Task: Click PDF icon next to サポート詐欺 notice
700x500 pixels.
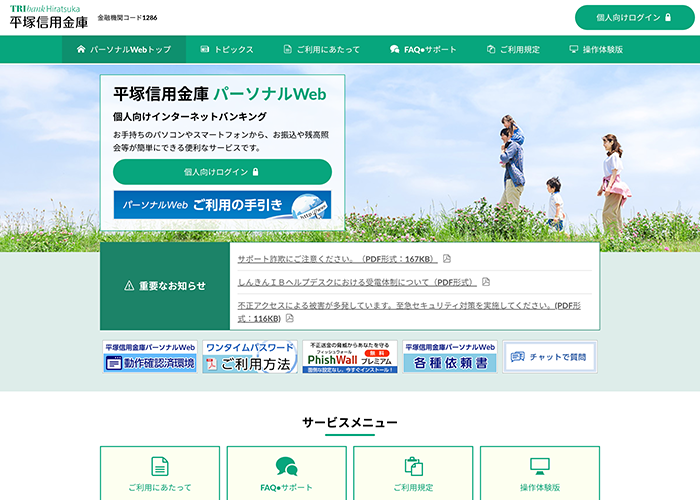Action: point(446,258)
